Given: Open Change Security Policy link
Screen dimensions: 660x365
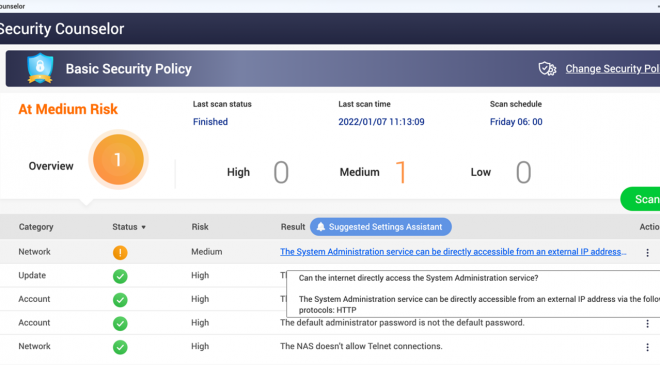Looking at the screenshot, I should click(612, 69).
